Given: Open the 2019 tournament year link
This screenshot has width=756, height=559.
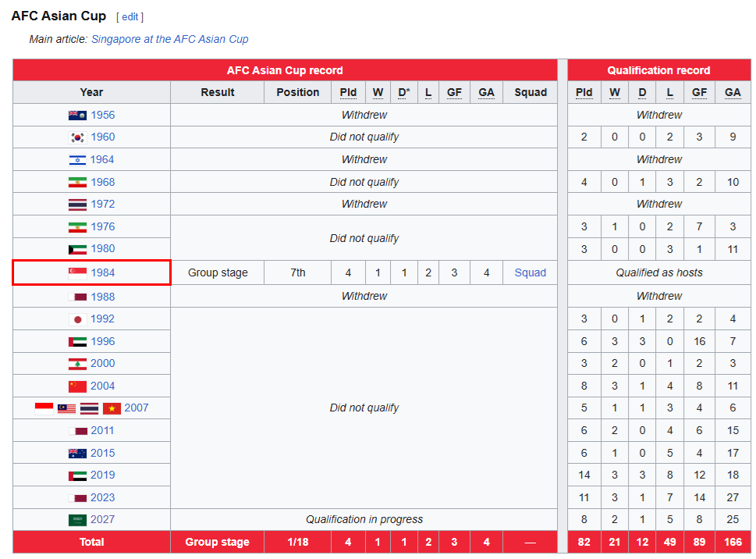Looking at the screenshot, I should click(x=102, y=475).
